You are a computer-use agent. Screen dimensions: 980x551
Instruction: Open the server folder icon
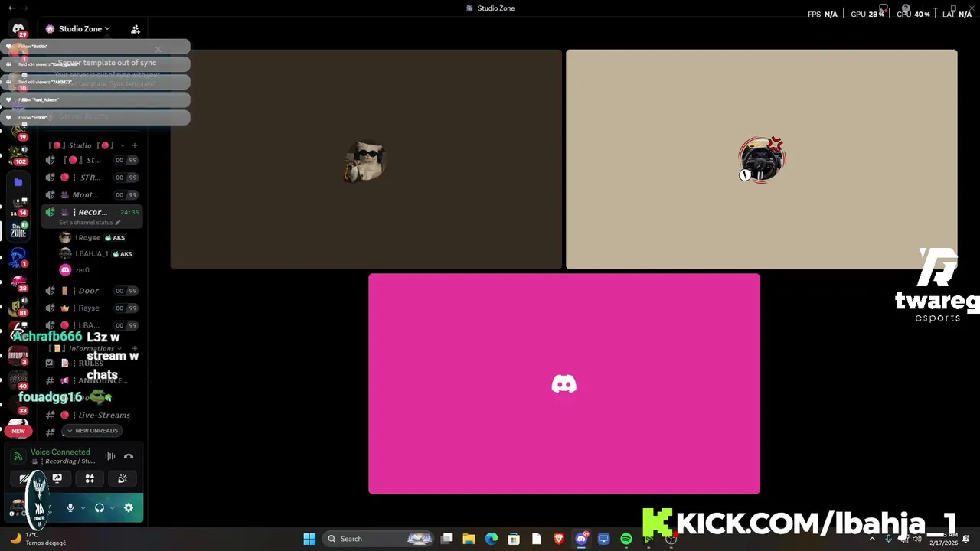(18, 182)
